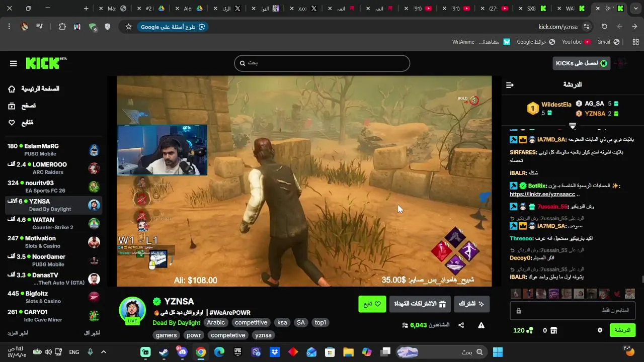644x362 pixels.
Task: Open NoorGamer channel in sidebar
Action: 53,260
